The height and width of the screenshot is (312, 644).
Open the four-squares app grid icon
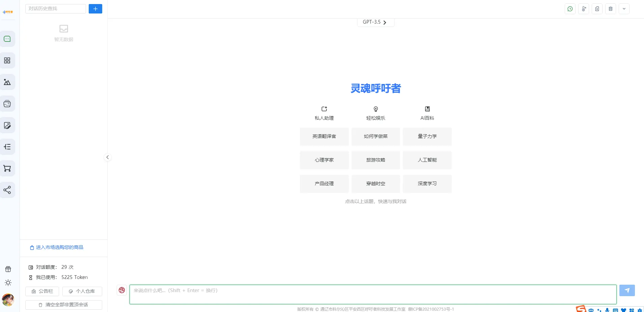point(7,61)
